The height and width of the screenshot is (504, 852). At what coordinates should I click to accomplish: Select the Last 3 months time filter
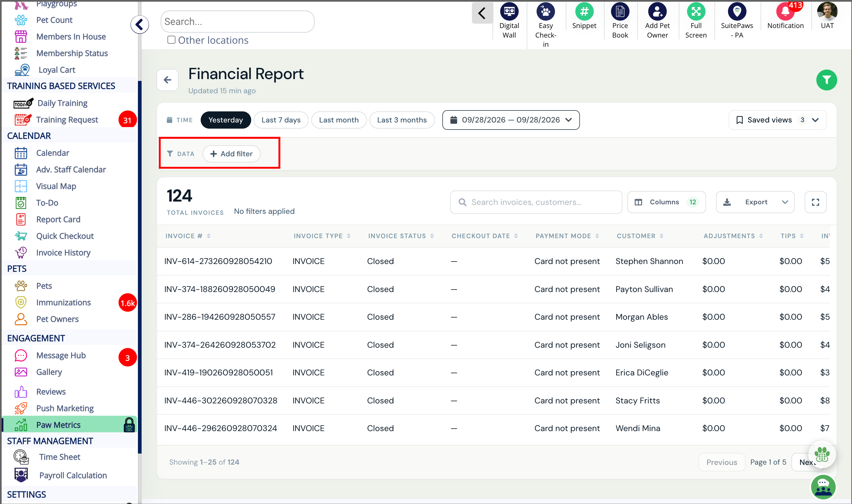tap(402, 120)
